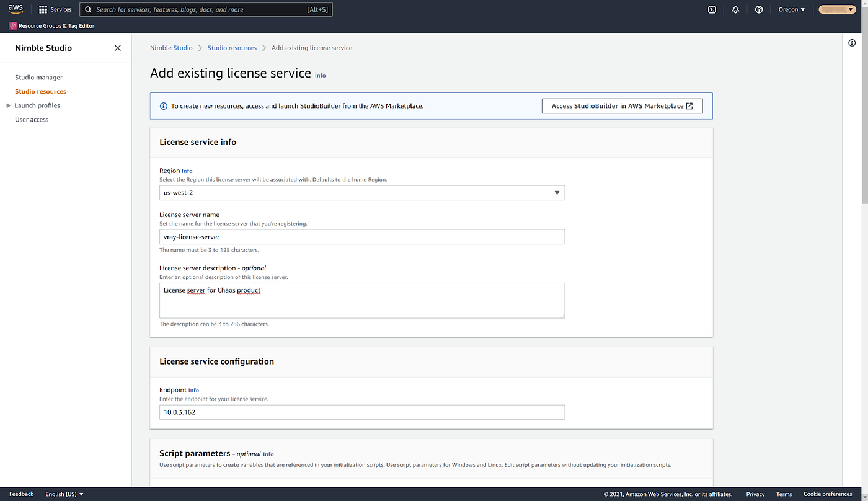This screenshot has height=501, width=868.
Task: Open the English (US) language selector
Action: (64, 494)
